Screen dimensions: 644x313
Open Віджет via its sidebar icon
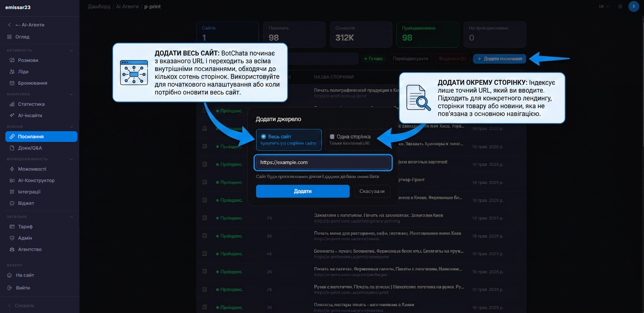click(12, 203)
